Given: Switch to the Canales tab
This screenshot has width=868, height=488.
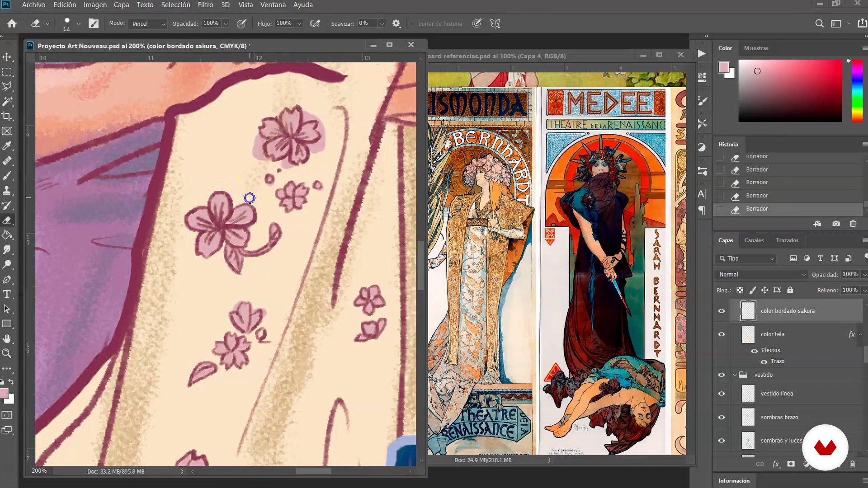Looking at the screenshot, I should [754, 240].
